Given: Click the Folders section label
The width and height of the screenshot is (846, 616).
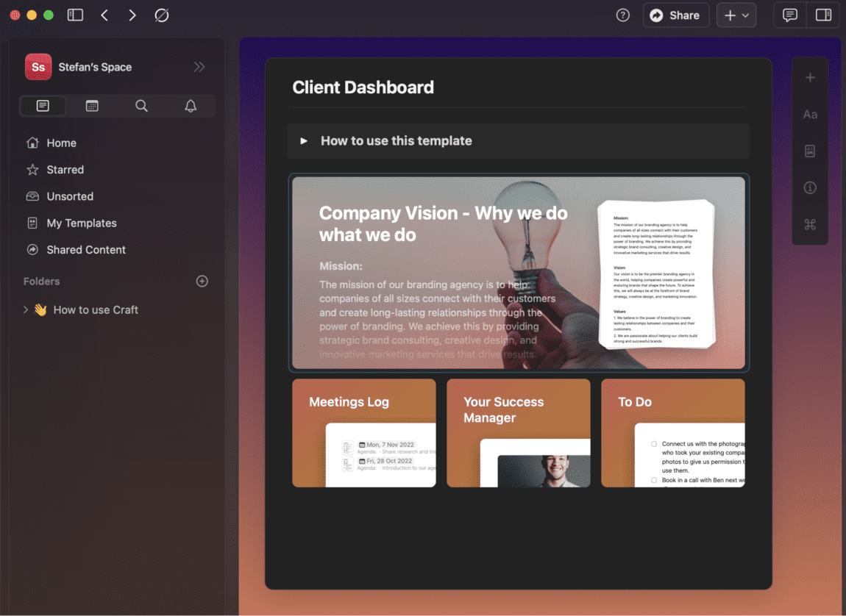Looking at the screenshot, I should [x=41, y=282].
